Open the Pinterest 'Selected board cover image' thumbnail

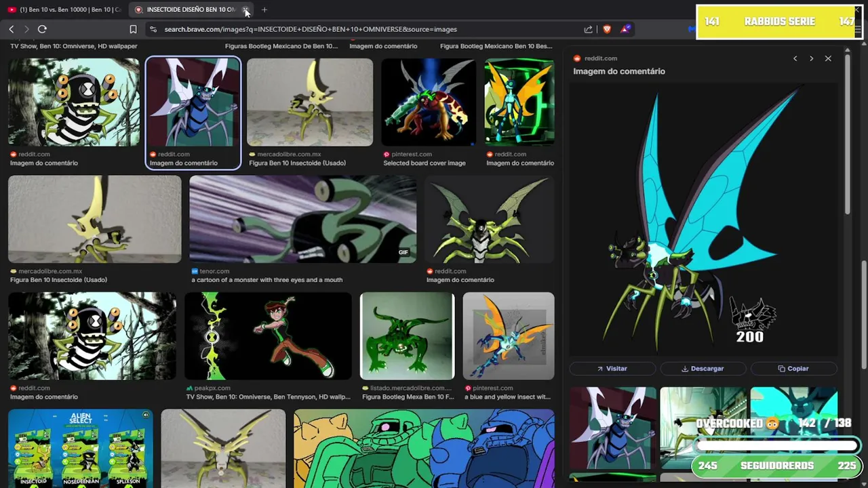(429, 102)
